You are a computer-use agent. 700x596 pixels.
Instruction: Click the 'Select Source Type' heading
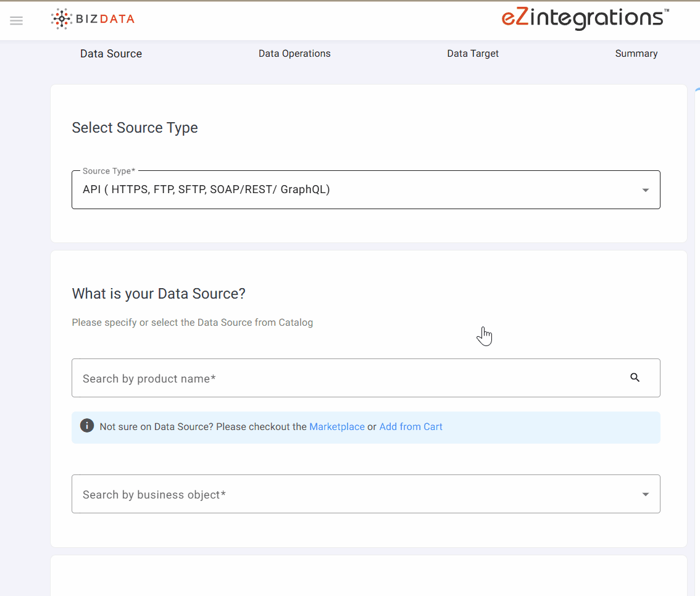(135, 128)
